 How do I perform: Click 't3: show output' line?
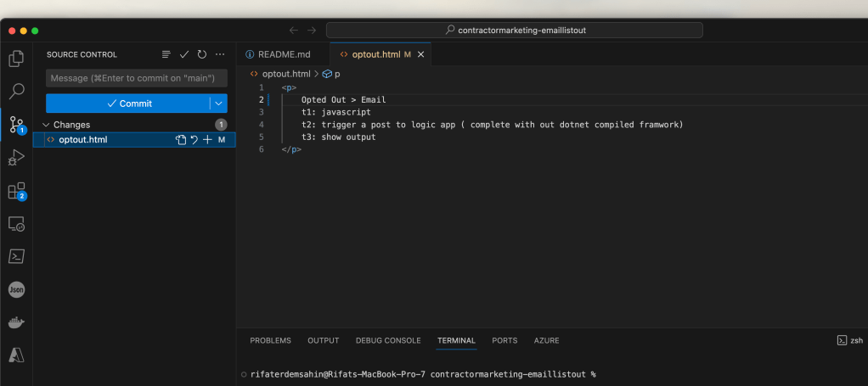[x=338, y=137]
